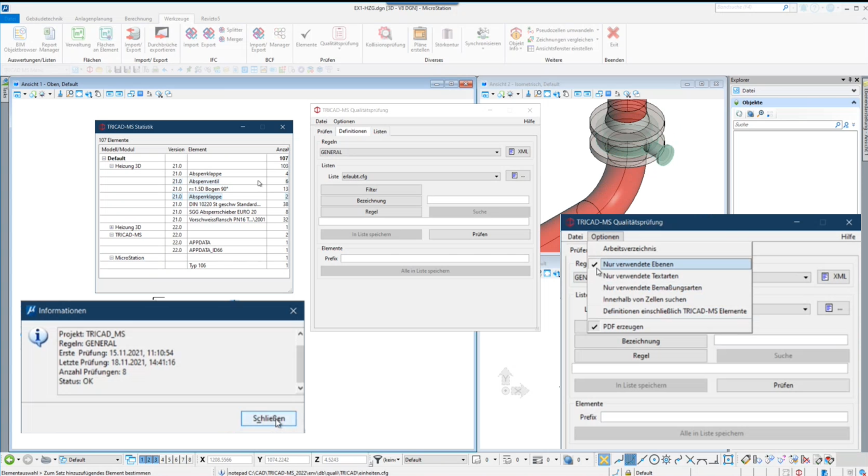Toggle view 8 in the view group bar
The width and height of the screenshot is (868, 476).
189,460
